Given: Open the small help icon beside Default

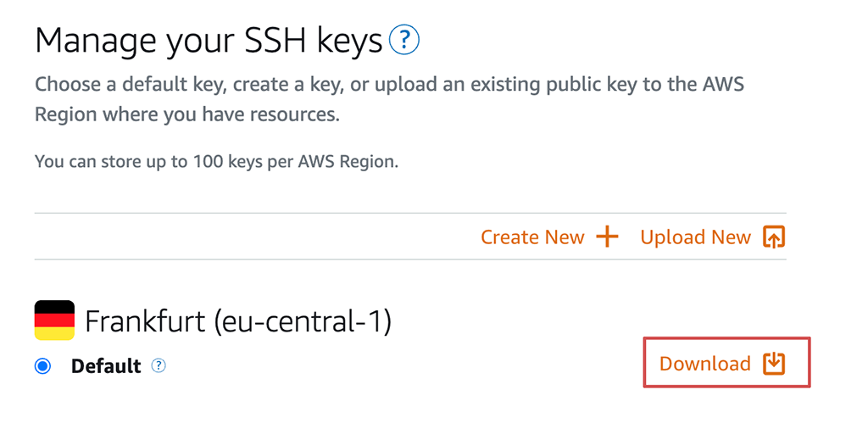Looking at the screenshot, I should [x=159, y=365].
